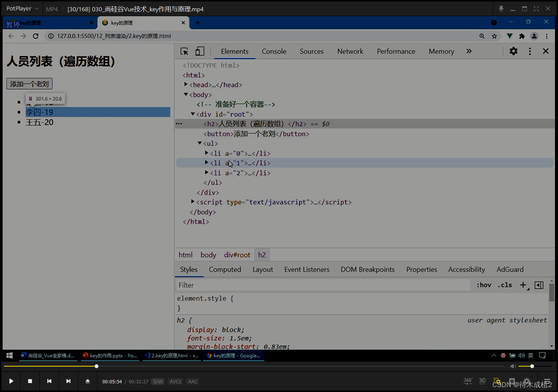Select the button element line in DOM tree

pos(256,134)
